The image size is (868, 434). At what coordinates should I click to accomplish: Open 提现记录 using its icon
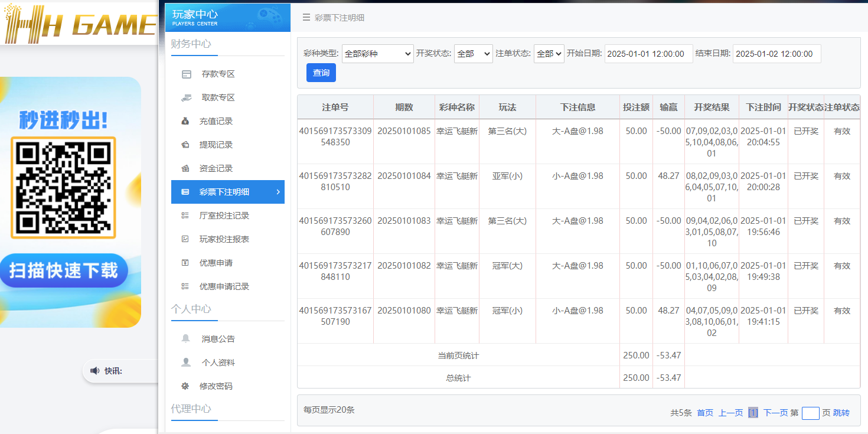(x=187, y=144)
